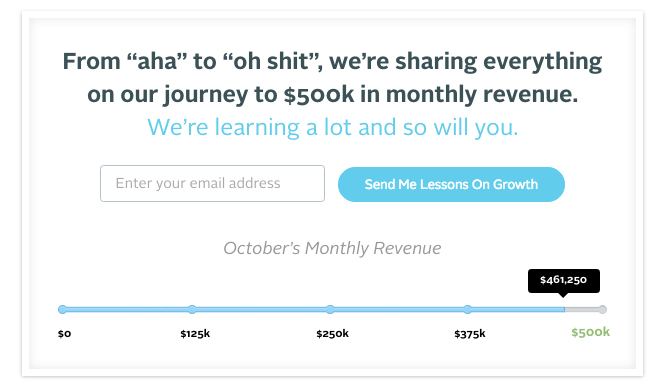The image size is (662, 391).
Task: Click the $250k marker dot on slider
Action: coord(330,310)
